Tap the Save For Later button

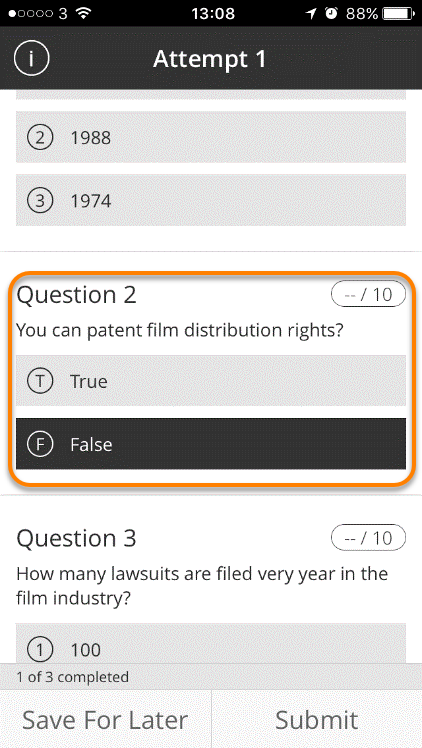click(105, 719)
